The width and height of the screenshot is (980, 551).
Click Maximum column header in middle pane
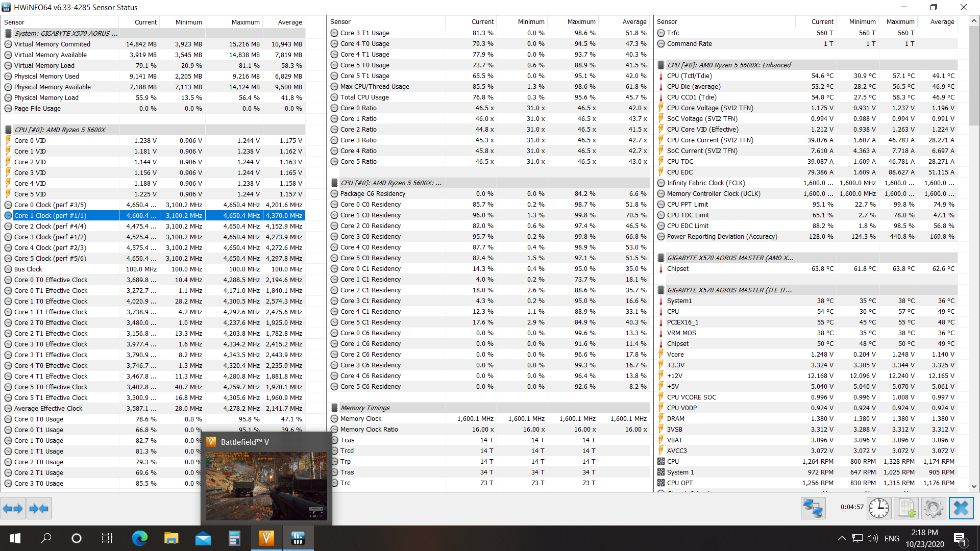tap(574, 22)
